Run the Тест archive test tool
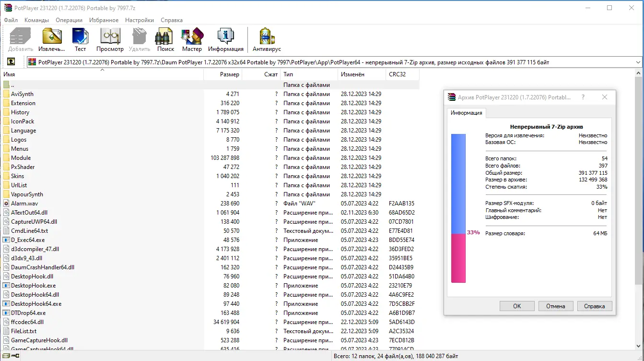This screenshot has height=361, width=644. click(x=80, y=36)
